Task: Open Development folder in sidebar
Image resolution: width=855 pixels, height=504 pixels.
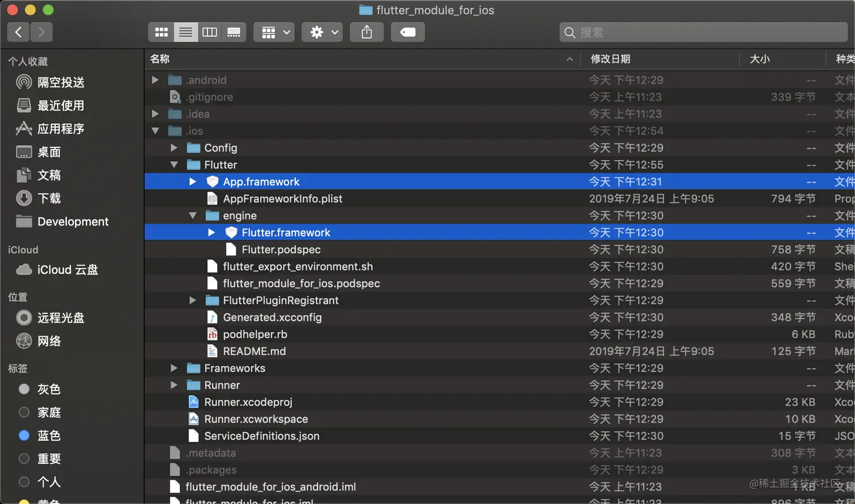Action: point(63,221)
